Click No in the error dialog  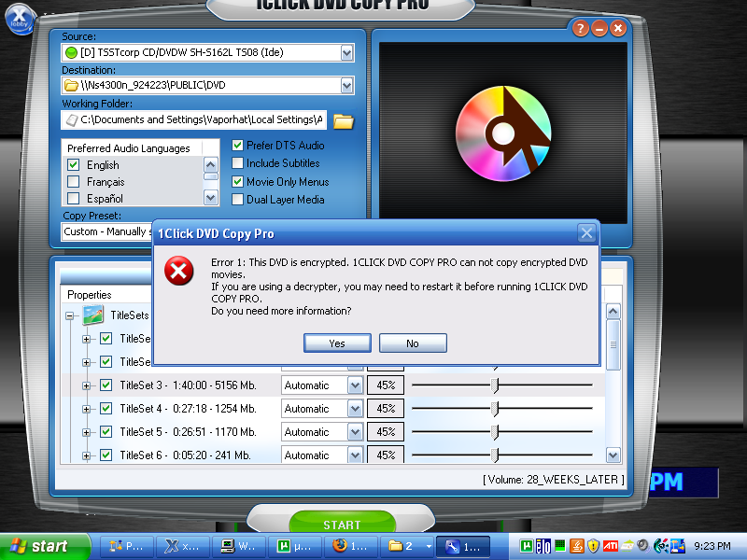413,343
